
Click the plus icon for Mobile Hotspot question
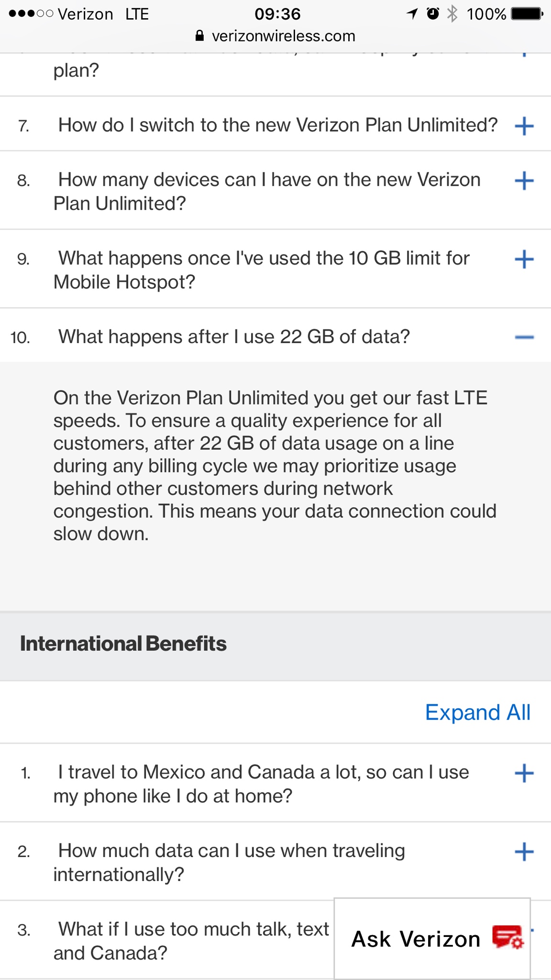(x=524, y=259)
